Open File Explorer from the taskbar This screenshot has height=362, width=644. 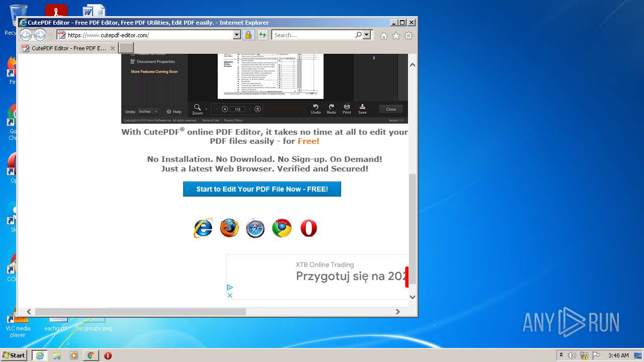point(57,355)
